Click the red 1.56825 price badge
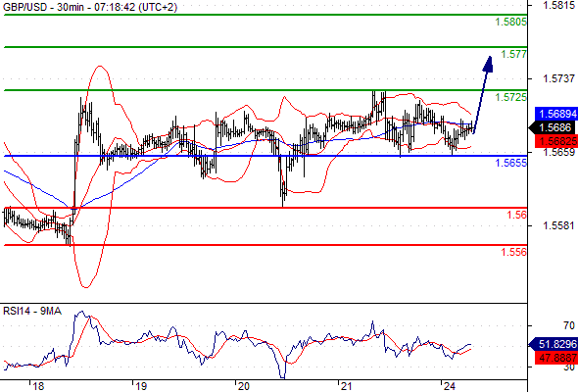Image resolution: width=578 pixels, height=392 pixels. coord(555,141)
